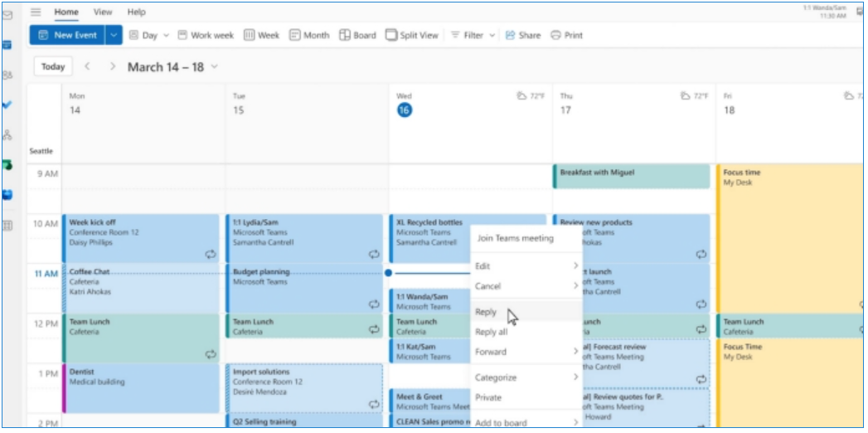Click the New Event button
Image resolution: width=868 pixels, height=433 pixels.
tap(67, 35)
